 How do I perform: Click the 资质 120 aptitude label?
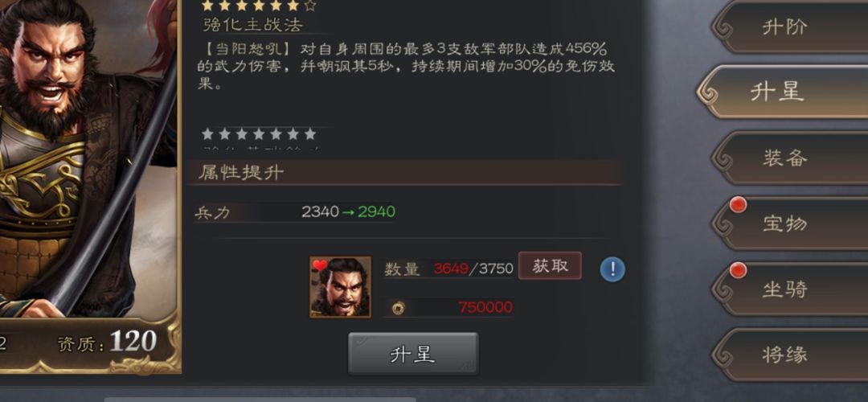click(108, 343)
